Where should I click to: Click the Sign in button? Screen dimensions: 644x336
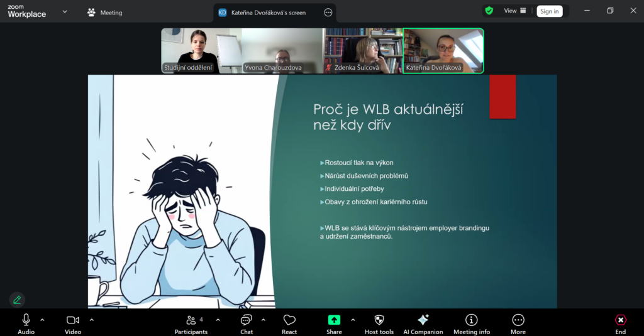549,11
